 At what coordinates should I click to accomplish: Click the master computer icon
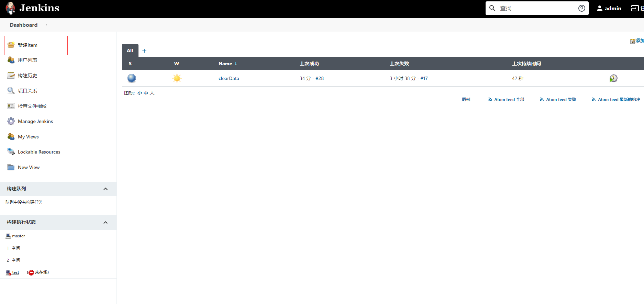[x=8, y=236]
